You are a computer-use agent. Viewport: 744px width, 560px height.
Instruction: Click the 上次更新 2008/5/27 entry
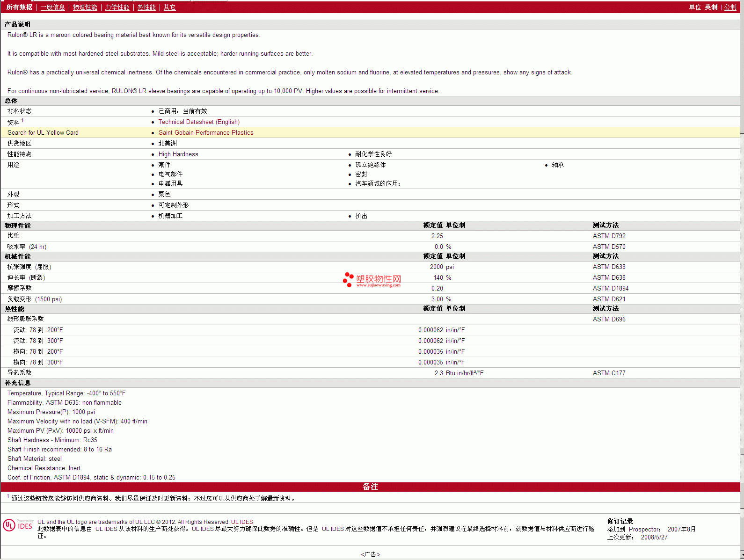pyautogui.click(x=637, y=537)
